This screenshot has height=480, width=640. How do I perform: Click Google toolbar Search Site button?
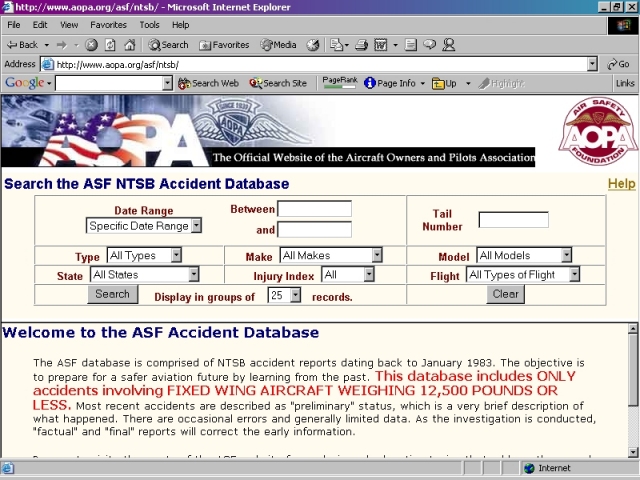tap(278, 83)
